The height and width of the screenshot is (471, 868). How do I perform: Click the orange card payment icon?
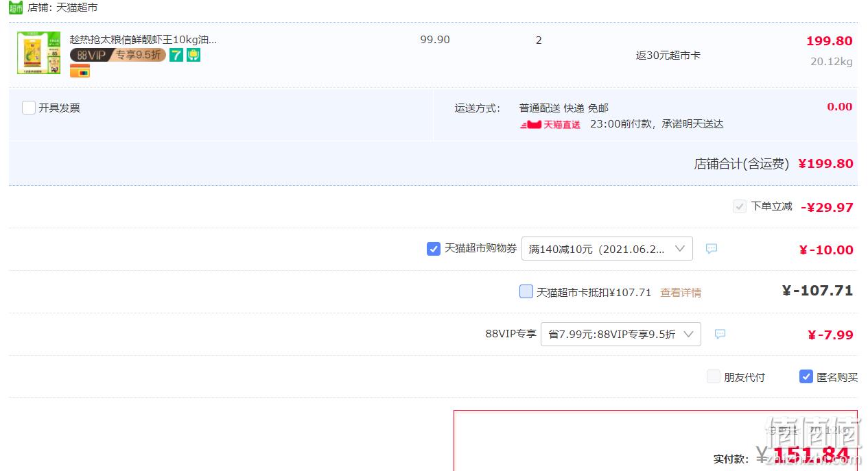point(80,71)
